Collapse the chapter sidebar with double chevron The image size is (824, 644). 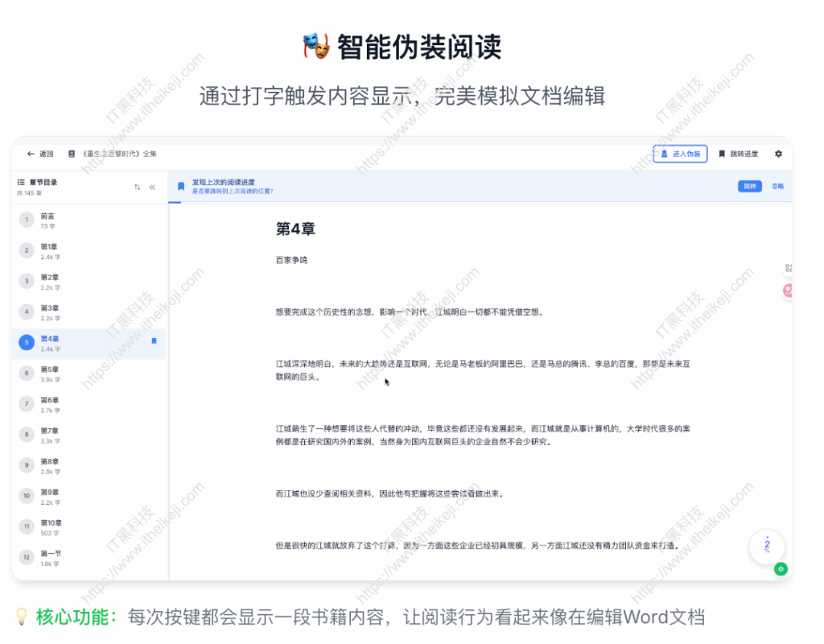coord(153,185)
